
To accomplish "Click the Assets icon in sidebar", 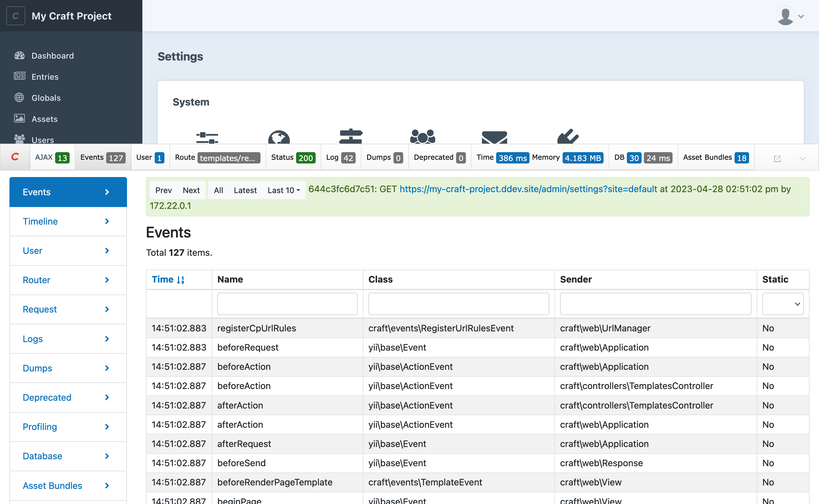I will [19, 119].
